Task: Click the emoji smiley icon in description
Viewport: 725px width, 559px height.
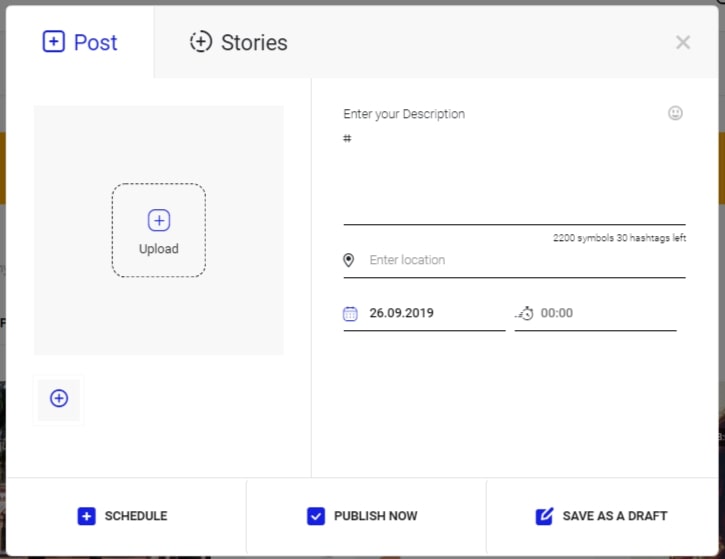Action: [x=675, y=113]
